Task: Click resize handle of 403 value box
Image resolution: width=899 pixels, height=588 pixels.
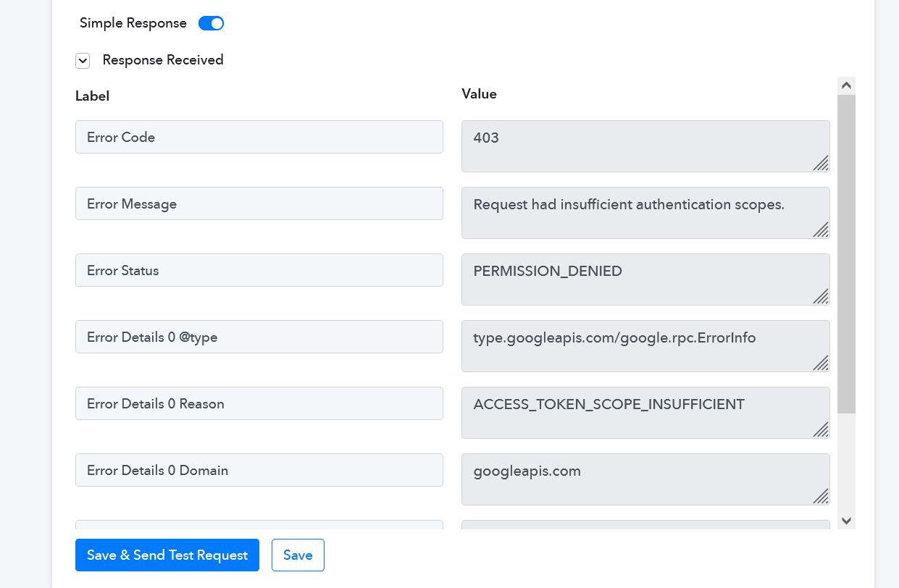Action: tap(821, 164)
